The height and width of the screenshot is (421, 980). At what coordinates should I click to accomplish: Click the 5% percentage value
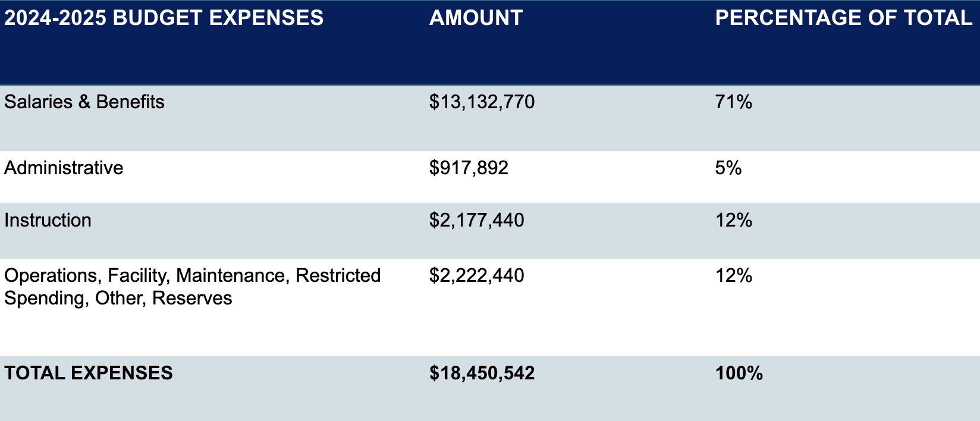[728, 168]
